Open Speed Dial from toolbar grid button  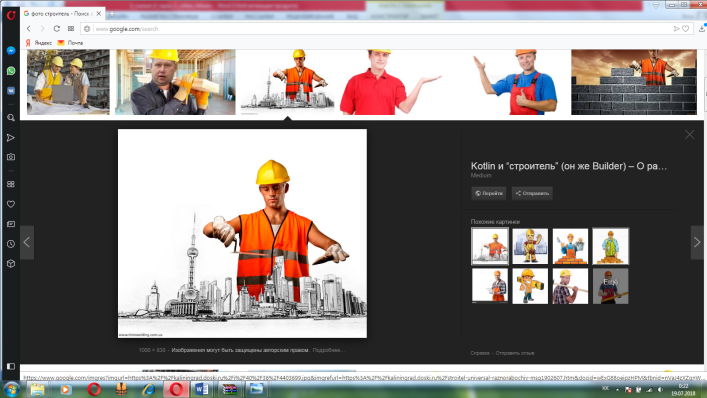pyautogui.click(x=71, y=28)
